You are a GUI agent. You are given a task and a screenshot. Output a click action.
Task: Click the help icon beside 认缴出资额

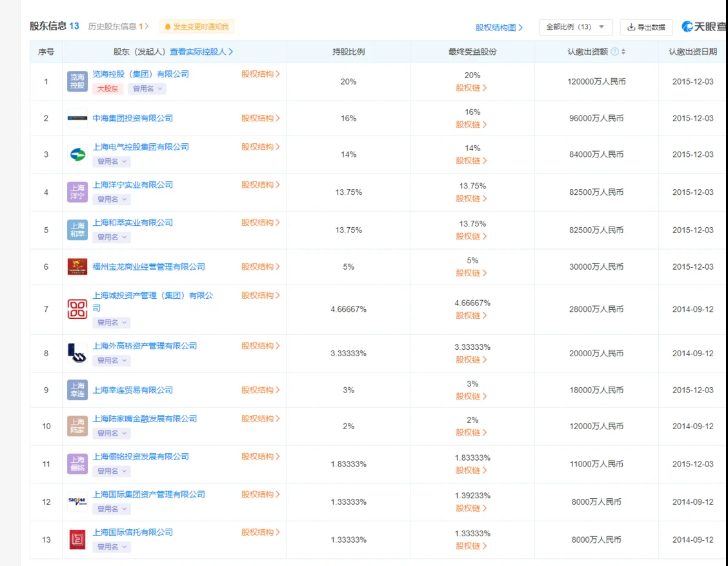pos(614,52)
